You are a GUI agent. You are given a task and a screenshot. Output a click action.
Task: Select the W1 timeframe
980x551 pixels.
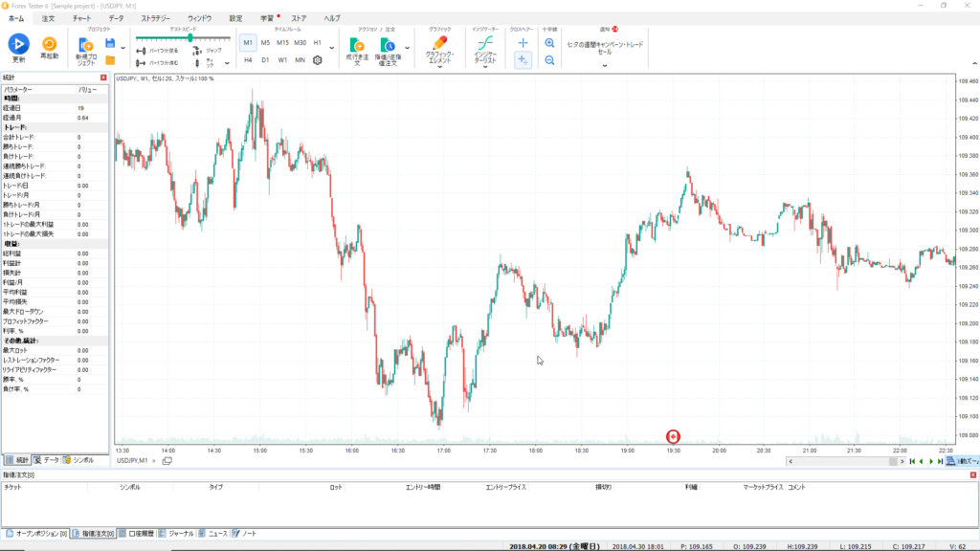pos(282,60)
